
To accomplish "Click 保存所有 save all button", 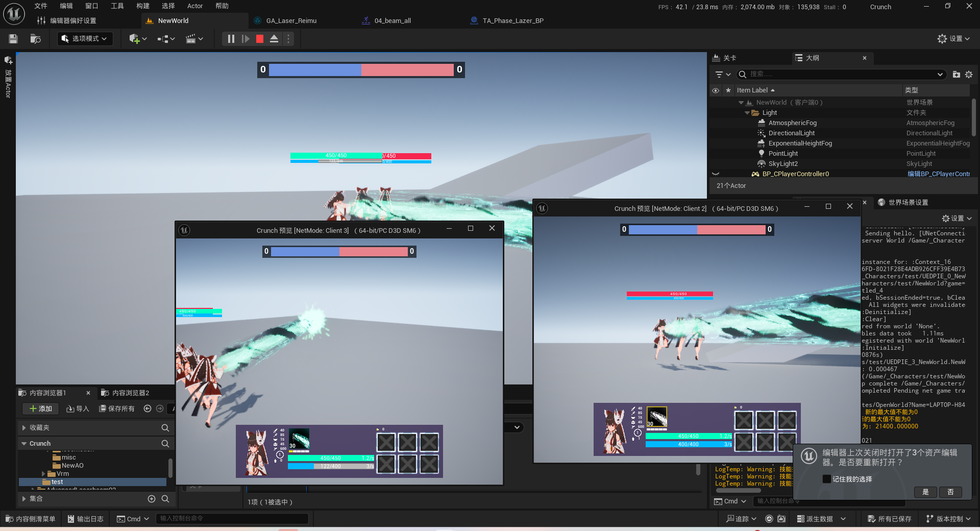I will click(117, 409).
